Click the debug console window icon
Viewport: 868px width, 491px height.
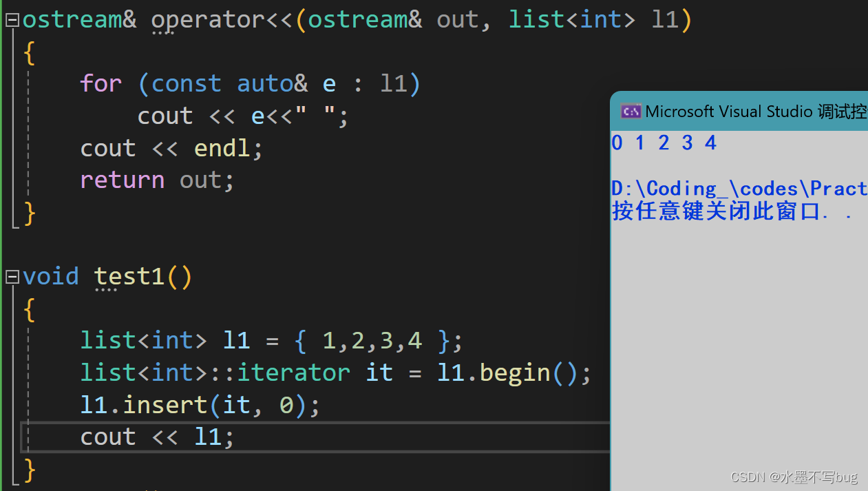click(631, 111)
